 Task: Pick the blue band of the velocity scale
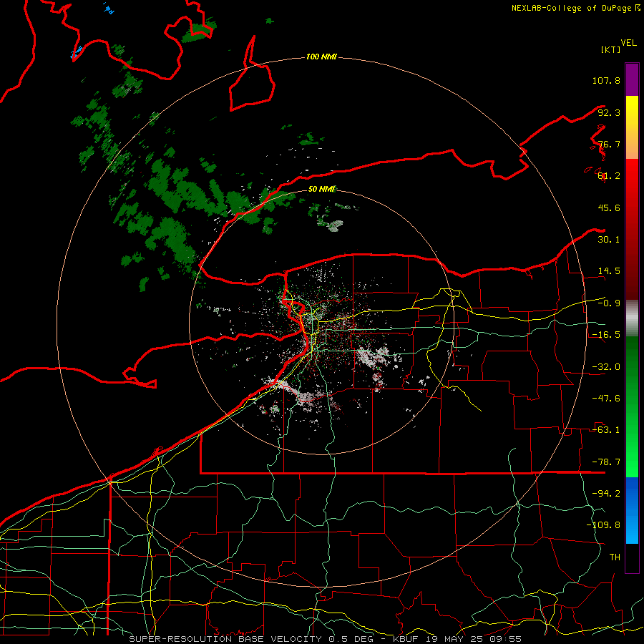pyautogui.click(x=632, y=510)
